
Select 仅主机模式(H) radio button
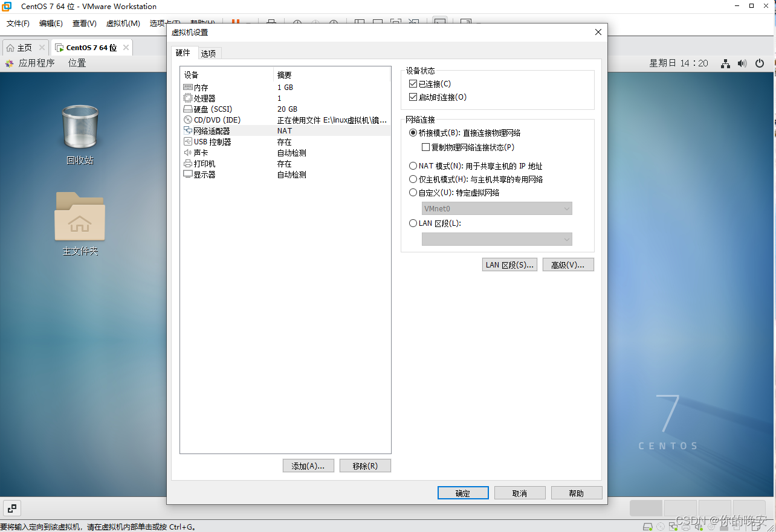coord(413,179)
